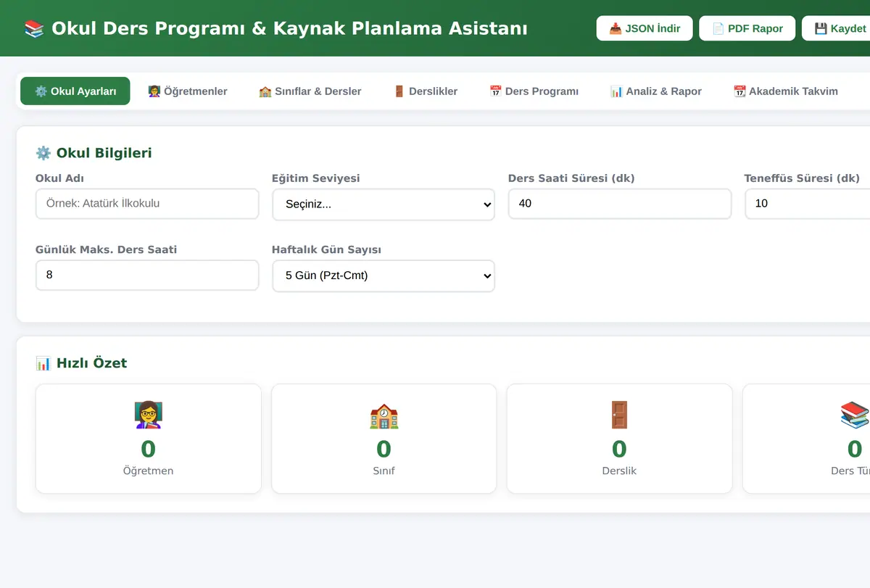Click the door emoji on Derslik card
The height and width of the screenshot is (588, 870).
[x=619, y=415]
